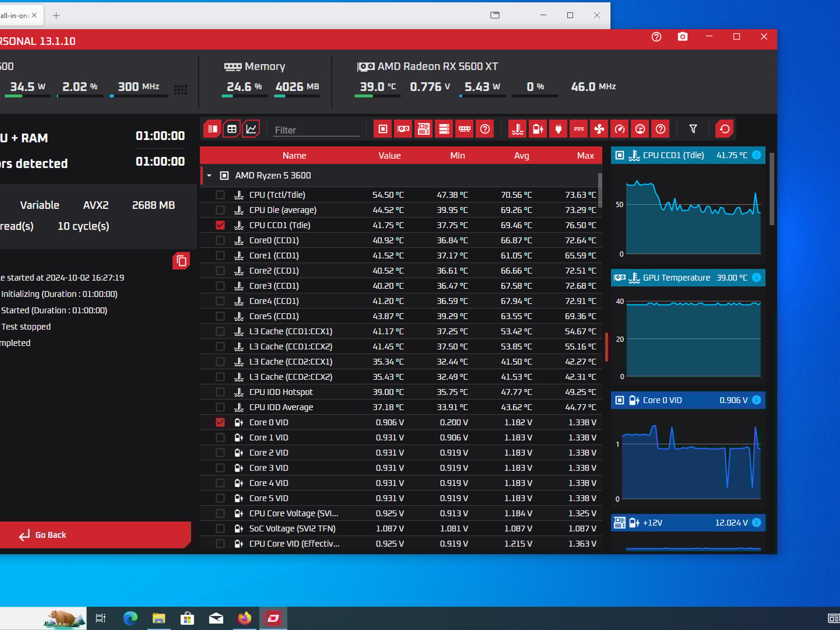The height and width of the screenshot is (630, 840).
Task: Toggle the temperature sensors filter icon
Action: [517, 129]
